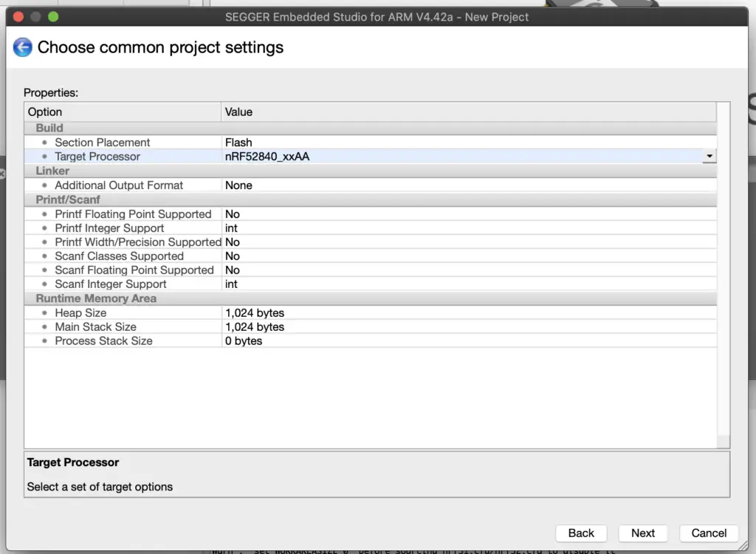The height and width of the screenshot is (554, 756).
Task: Click the No value for Printf Floating Point
Action: (x=233, y=213)
